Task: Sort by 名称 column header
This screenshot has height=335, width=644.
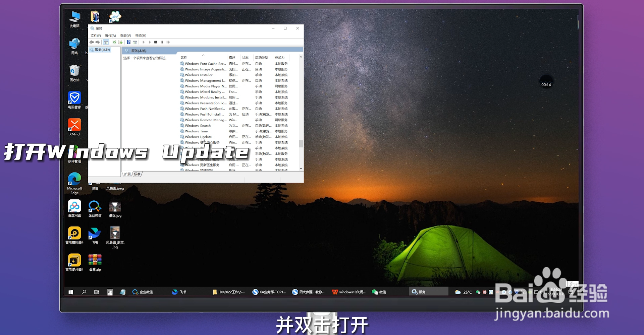Action: coord(203,58)
